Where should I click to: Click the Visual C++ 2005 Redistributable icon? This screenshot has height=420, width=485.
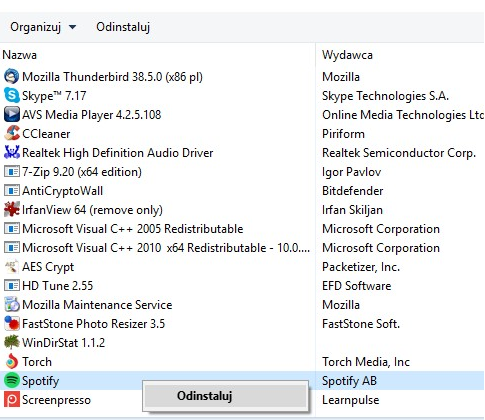11,229
